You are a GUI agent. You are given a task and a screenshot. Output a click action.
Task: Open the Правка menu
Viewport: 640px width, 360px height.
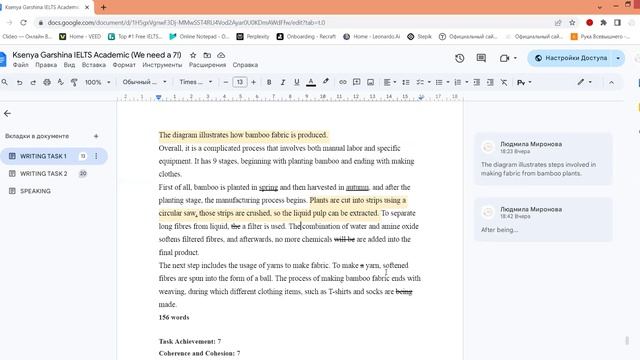point(46,65)
